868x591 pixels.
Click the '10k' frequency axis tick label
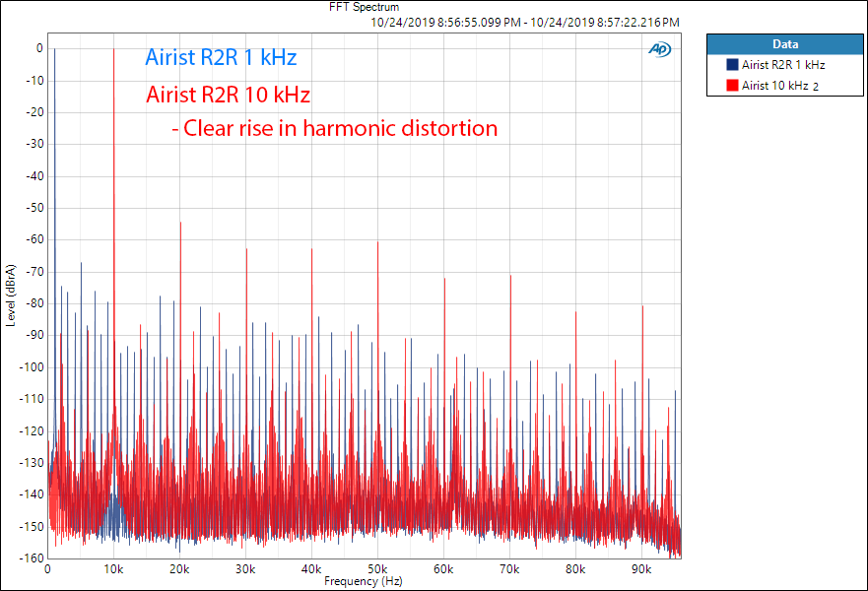point(113,569)
